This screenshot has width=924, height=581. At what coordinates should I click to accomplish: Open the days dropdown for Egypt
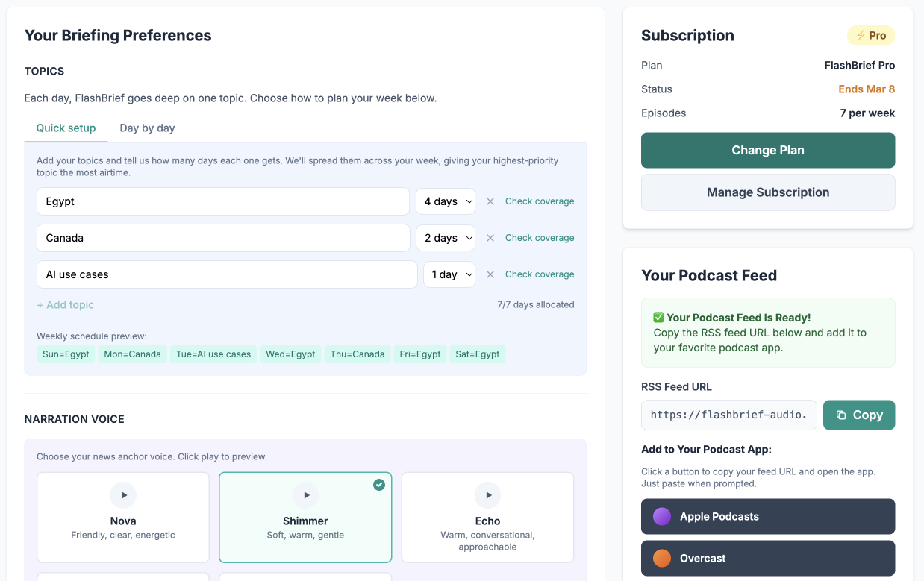(x=446, y=201)
